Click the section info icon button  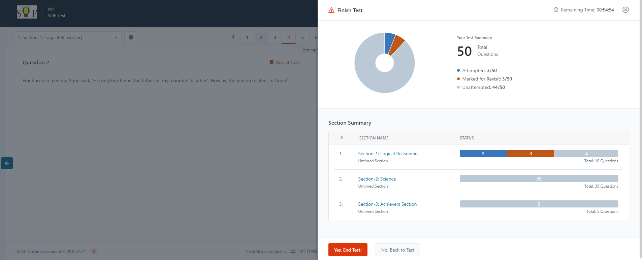[x=131, y=37]
